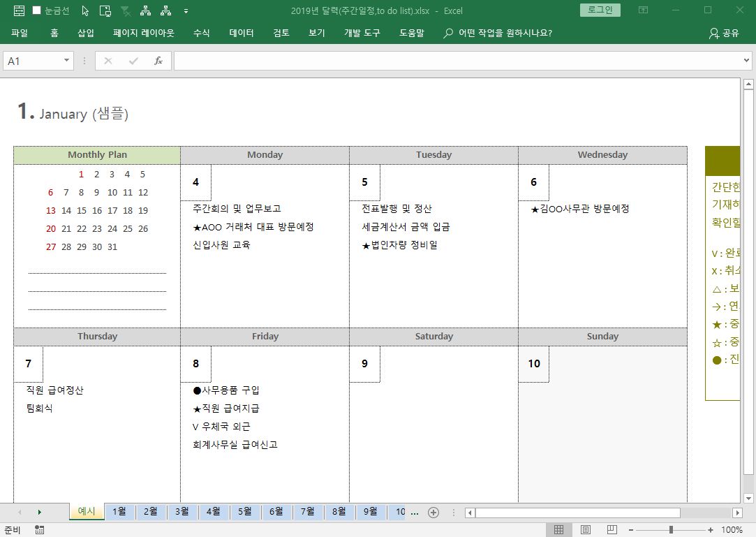The height and width of the screenshot is (537, 756).
Task: Switch to Normal view icon
Action: 559,530
